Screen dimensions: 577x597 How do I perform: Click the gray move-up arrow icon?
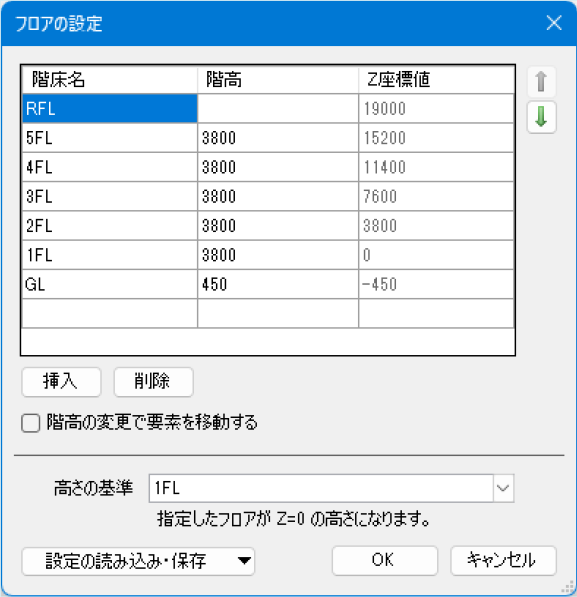point(541,81)
